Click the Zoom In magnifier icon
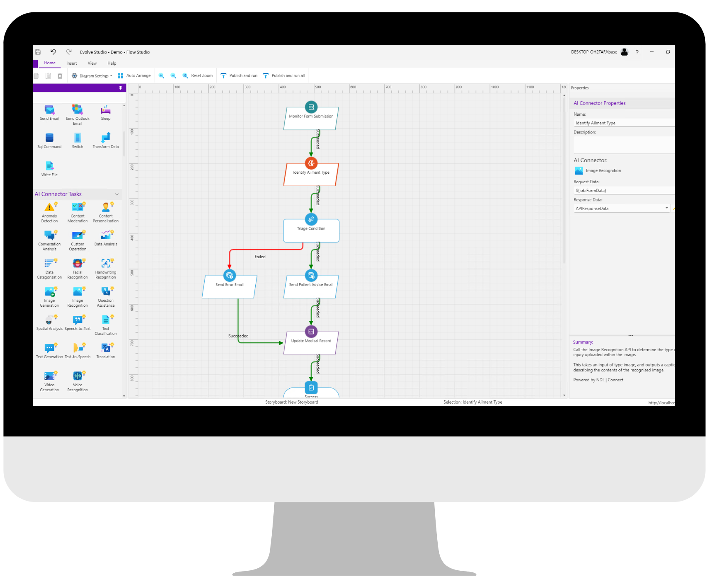 161,75
